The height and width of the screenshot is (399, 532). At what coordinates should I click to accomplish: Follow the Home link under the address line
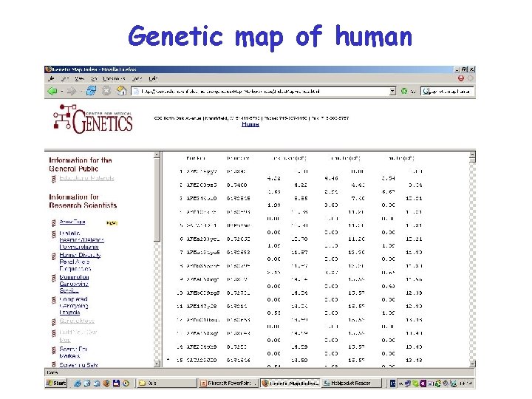[250, 124]
